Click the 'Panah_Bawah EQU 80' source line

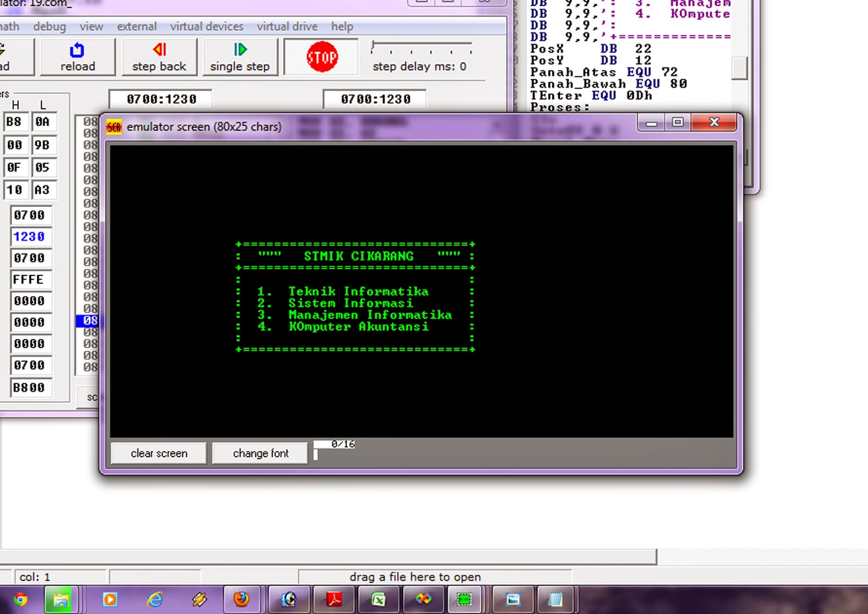coord(609,84)
